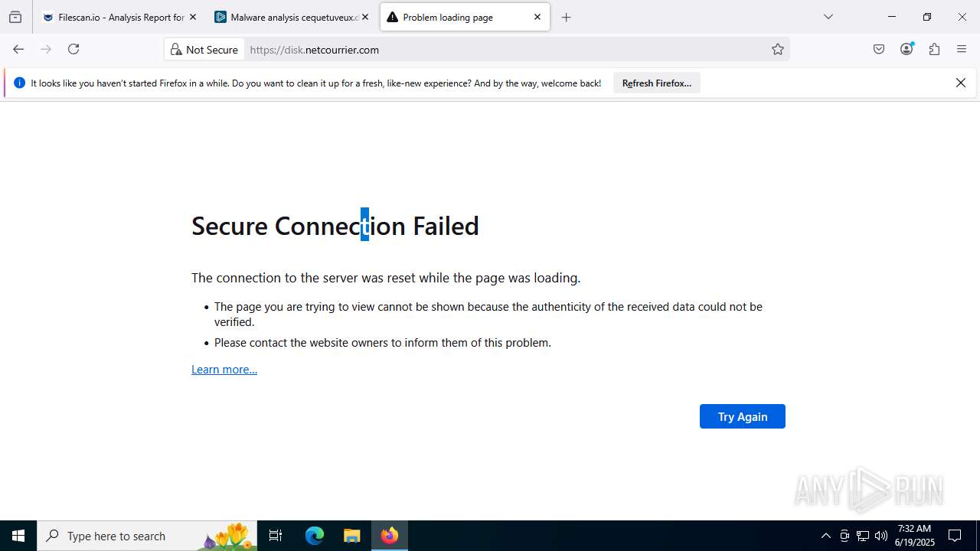Screen dimensions: 980x551
Task: Open the Firefox View icon
Action: 15,17
